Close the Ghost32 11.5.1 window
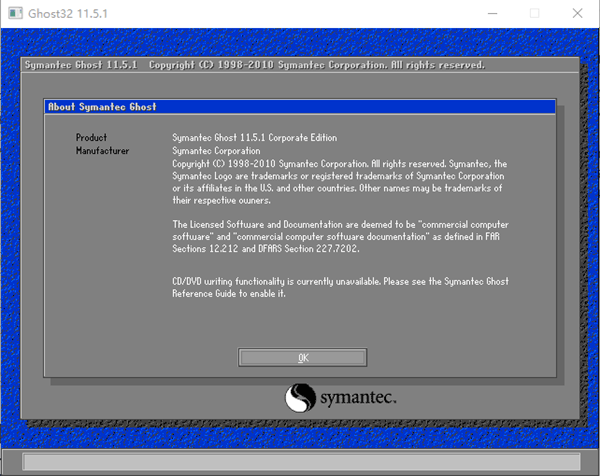The width and height of the screenshot is (600, 476). coord(579,14)
